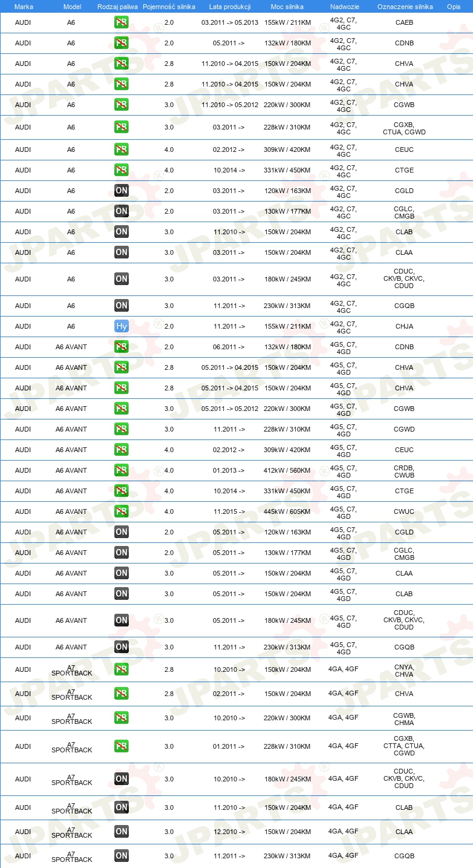Select the production date 11.2015 ->

point(229,511)
